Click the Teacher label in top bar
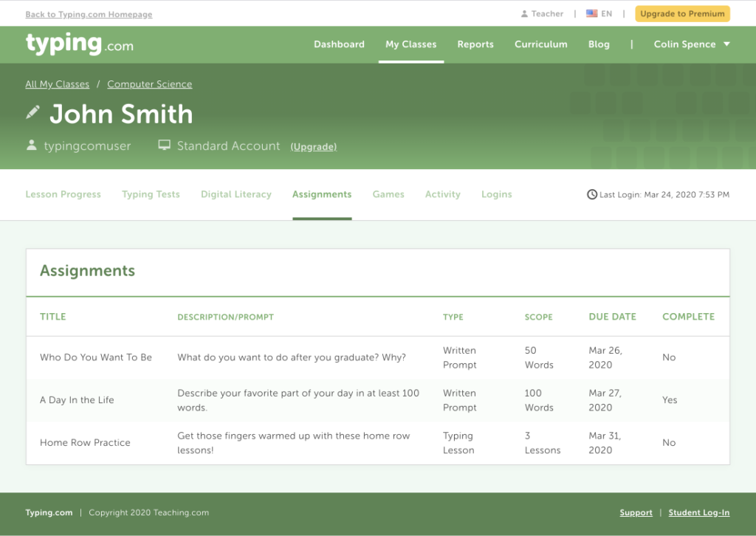Viewport: 756px width, 536px height. coord(547,13)
